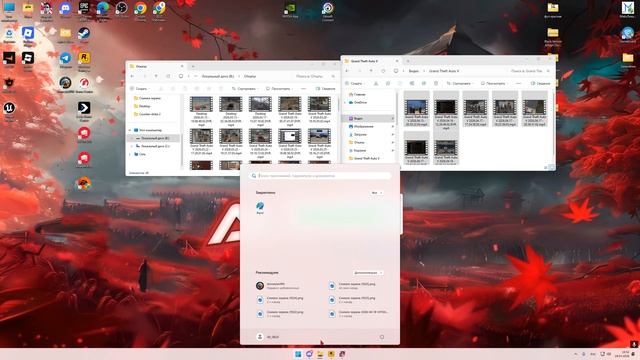Expand OneDrive node in right Explorer window
The width and height of the screenshot is (640, 360).
click(345, 102)
